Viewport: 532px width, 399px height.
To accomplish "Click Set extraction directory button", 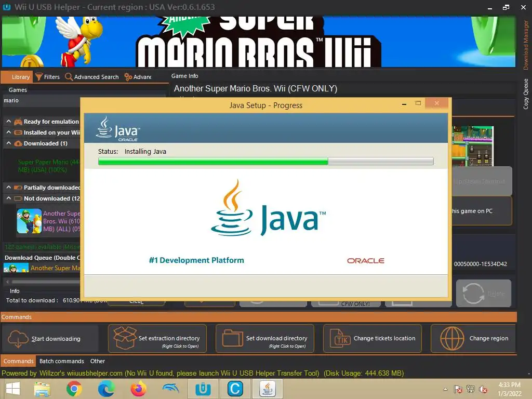I will [157, 339].
